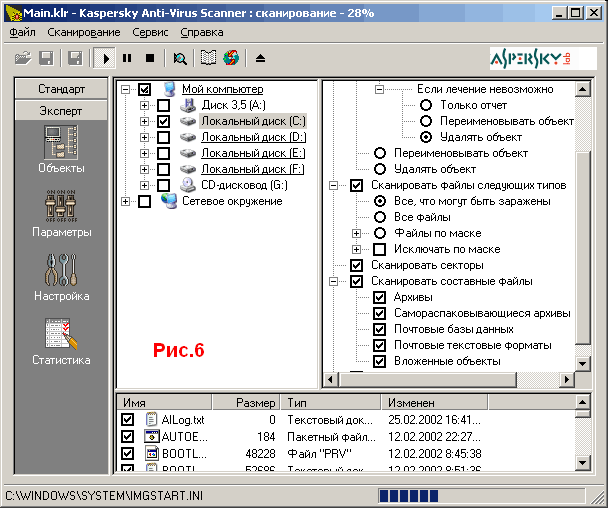The height and width of the screenshot is (508, 608).
Task: Expand Локальный диск (C:) node
Action: (x=144, y=121)
